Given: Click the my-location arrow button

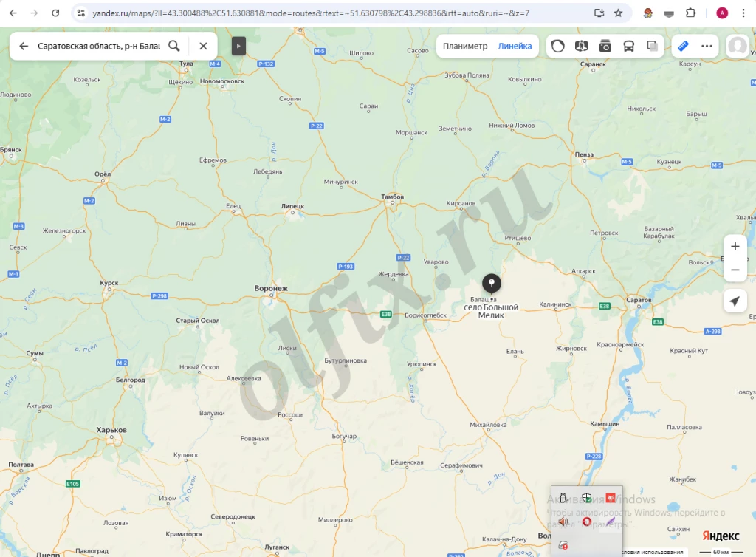Looking at the screenshot, I should [x=735, y=301].
